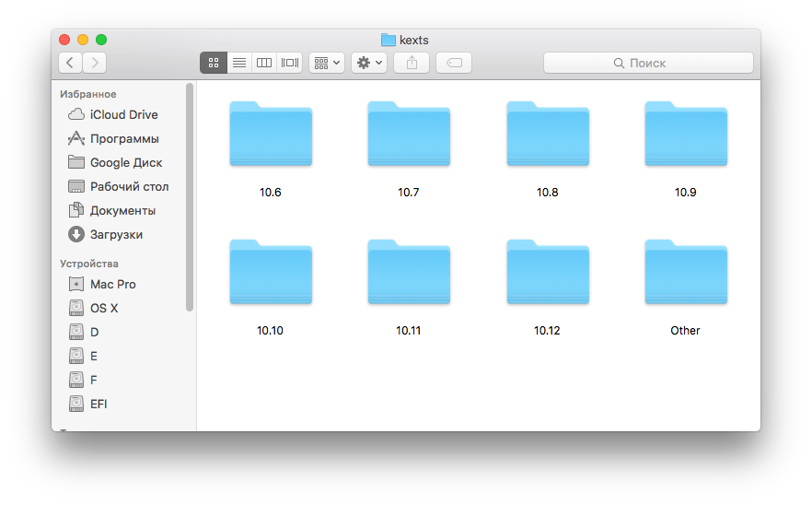Select Загрузки in the sidebar

click(116, 235)
